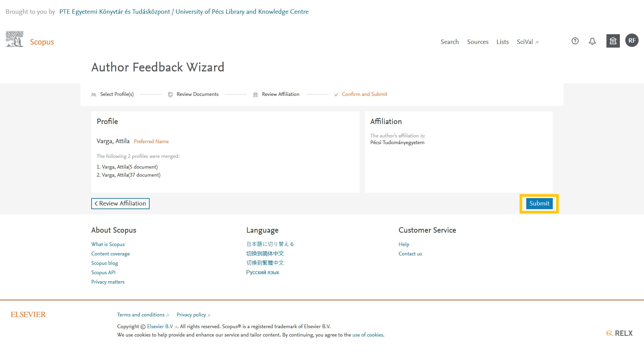
Task: Switch language to Japanese
Action: [x=270, y=244]
